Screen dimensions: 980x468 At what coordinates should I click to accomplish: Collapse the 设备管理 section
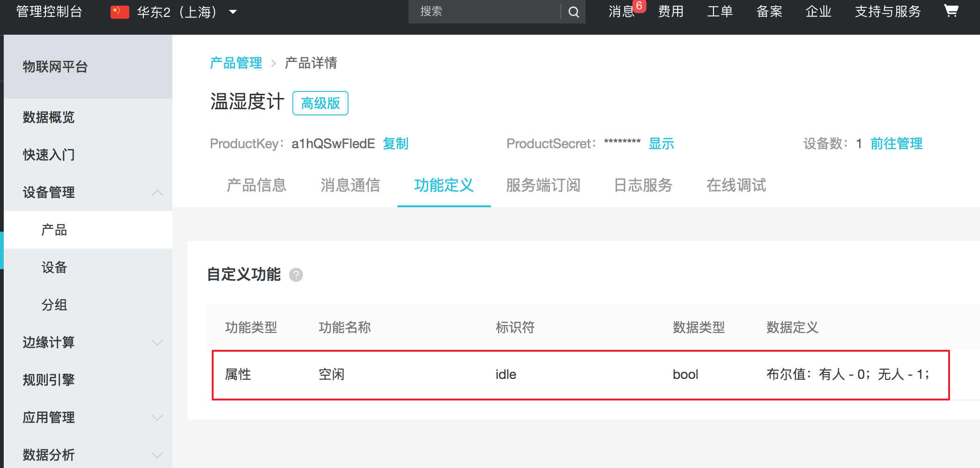(x=157, y=192)
